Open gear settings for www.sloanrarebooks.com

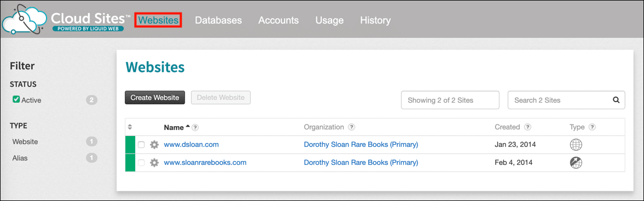(x=154, y=163)
